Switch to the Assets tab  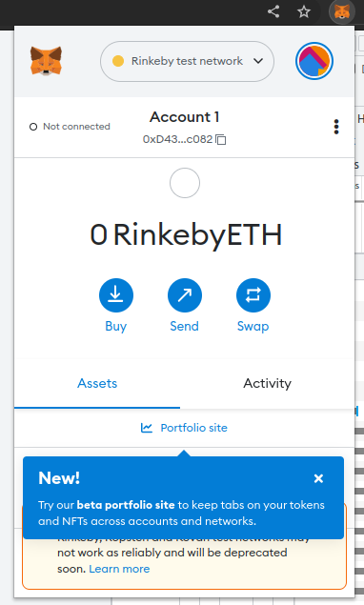(x=97, y=384)
